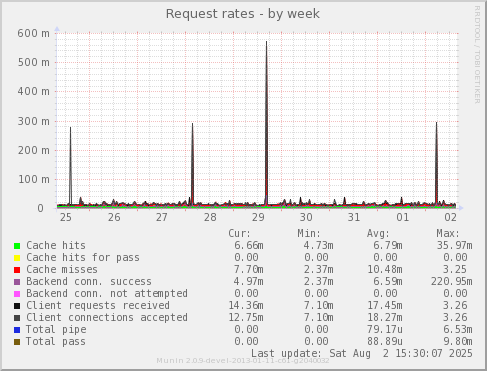
Task: Click the yellow Cache hits for pass swatch
Action: click(x=17, y=258)
